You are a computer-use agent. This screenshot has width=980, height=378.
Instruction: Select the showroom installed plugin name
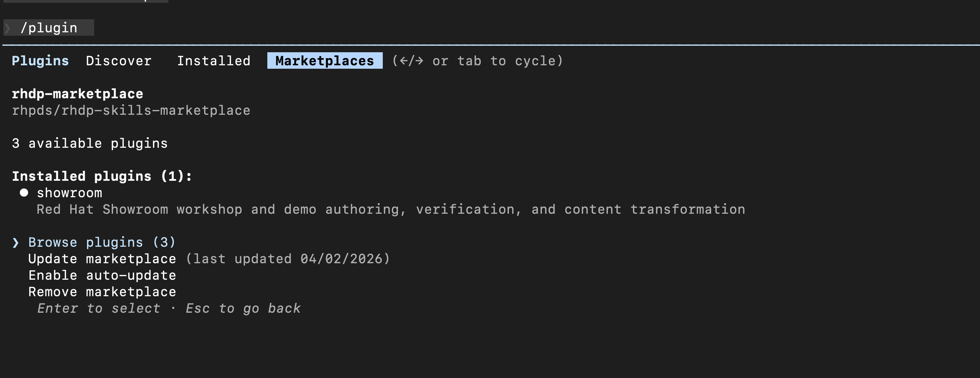(x=69, y=193)
